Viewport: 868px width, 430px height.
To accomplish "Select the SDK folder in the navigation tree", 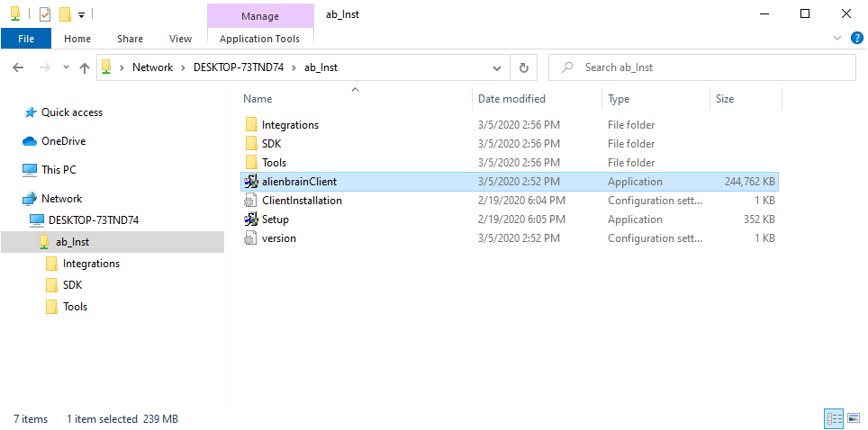I will point(72,285).
